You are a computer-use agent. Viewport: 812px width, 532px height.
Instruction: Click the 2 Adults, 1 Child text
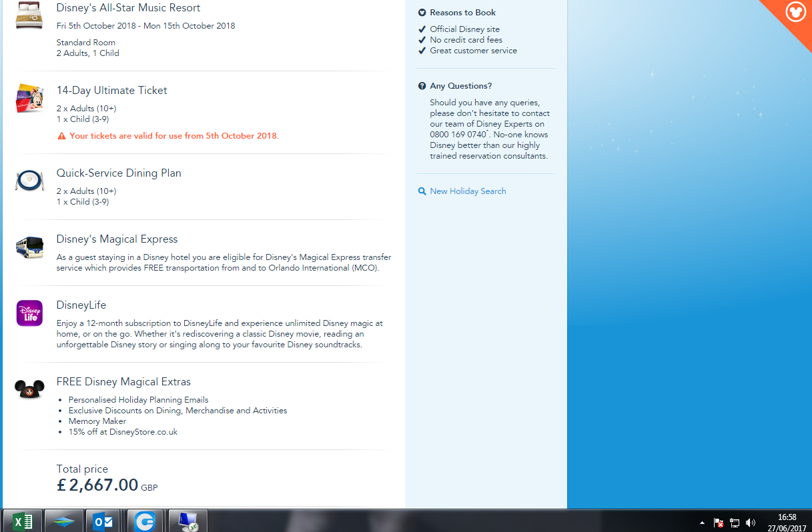pos(87,53)
